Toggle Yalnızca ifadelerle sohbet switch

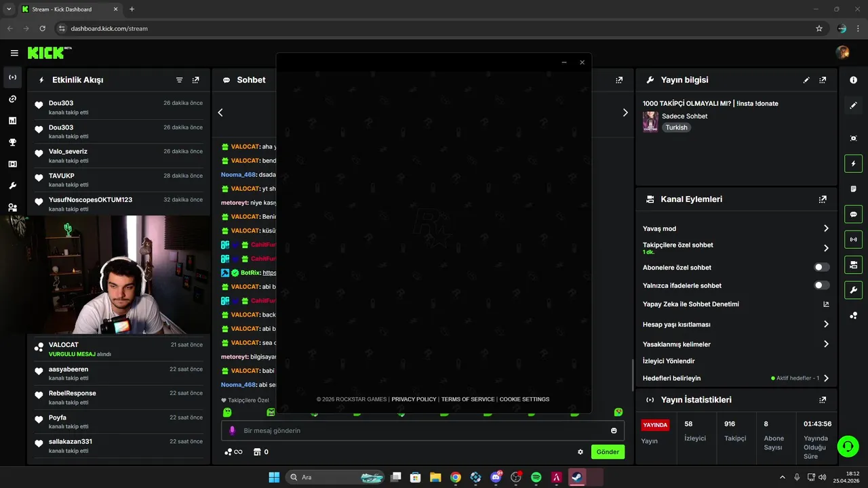click(x=821, y=285)
